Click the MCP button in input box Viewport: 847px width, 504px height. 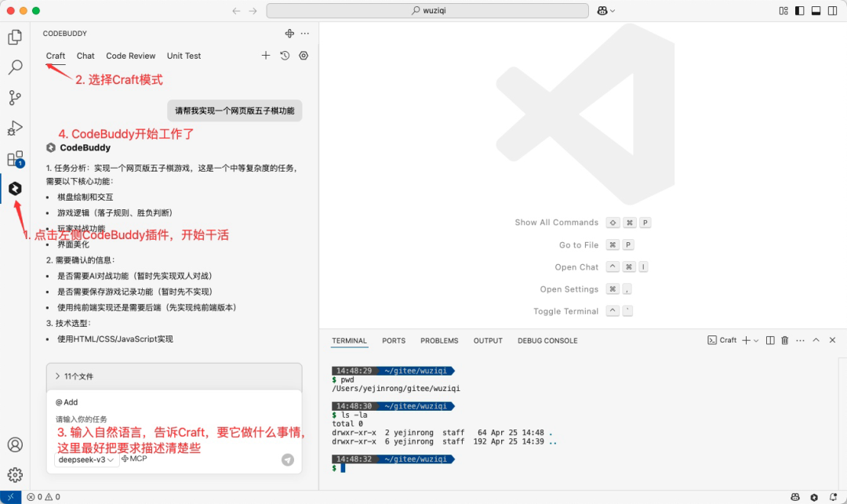click(x=134, y=458)
